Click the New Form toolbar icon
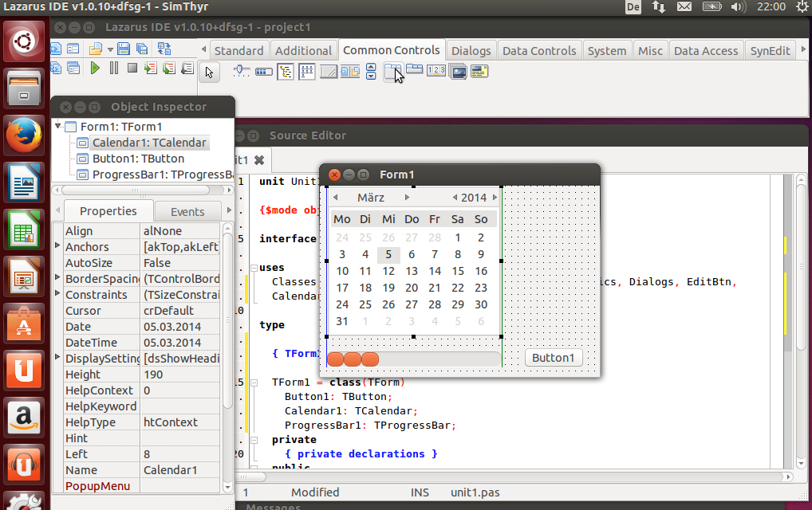 coord(73,49)
